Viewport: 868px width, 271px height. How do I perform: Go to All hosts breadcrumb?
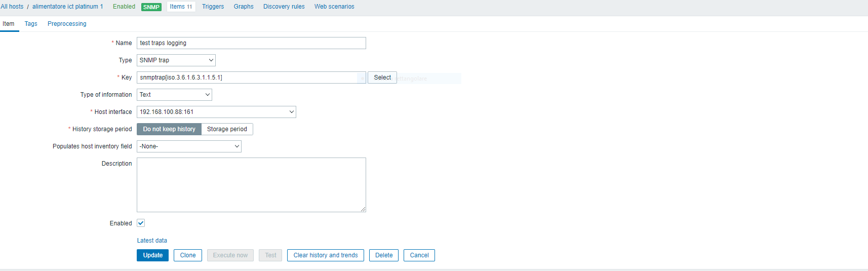click(x=12, y=7)
